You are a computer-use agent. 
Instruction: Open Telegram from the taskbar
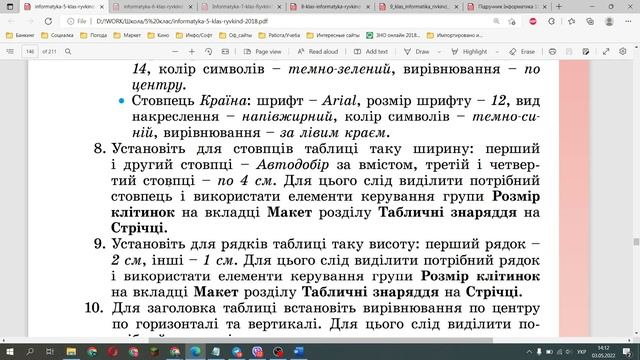coord(237,351)
